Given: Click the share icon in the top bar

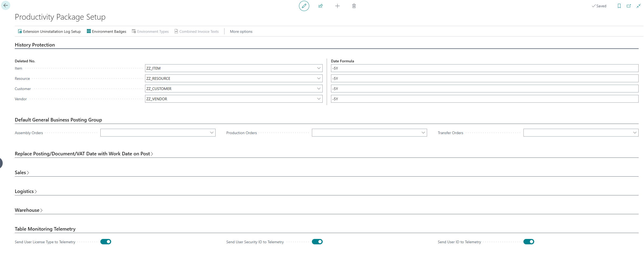Looking at the screenshot, I should [321, 6].
